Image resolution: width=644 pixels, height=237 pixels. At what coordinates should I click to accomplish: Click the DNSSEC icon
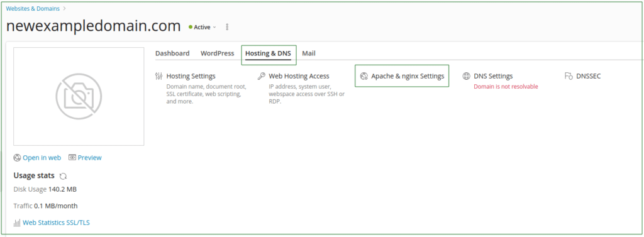coord(569,76)
